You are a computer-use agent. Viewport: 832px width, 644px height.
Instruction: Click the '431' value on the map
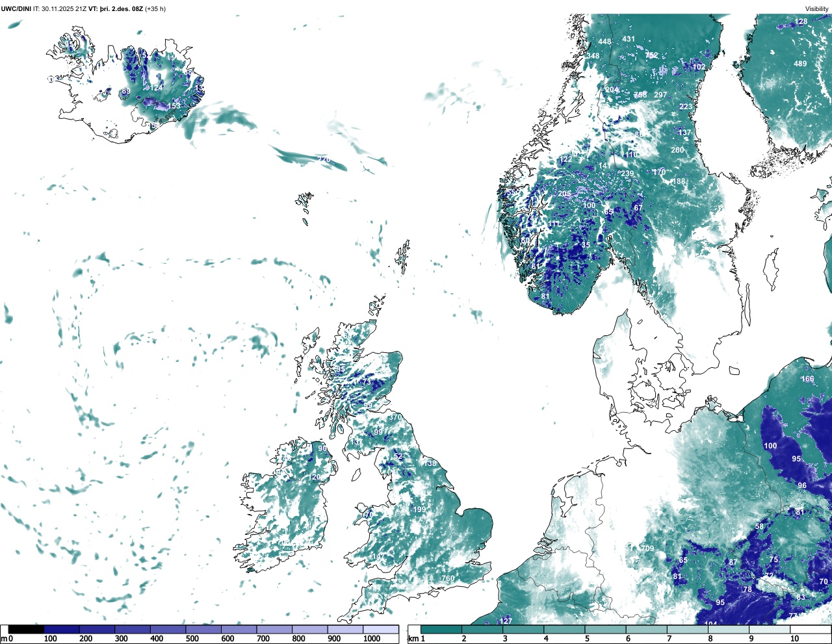pos(629,39)
